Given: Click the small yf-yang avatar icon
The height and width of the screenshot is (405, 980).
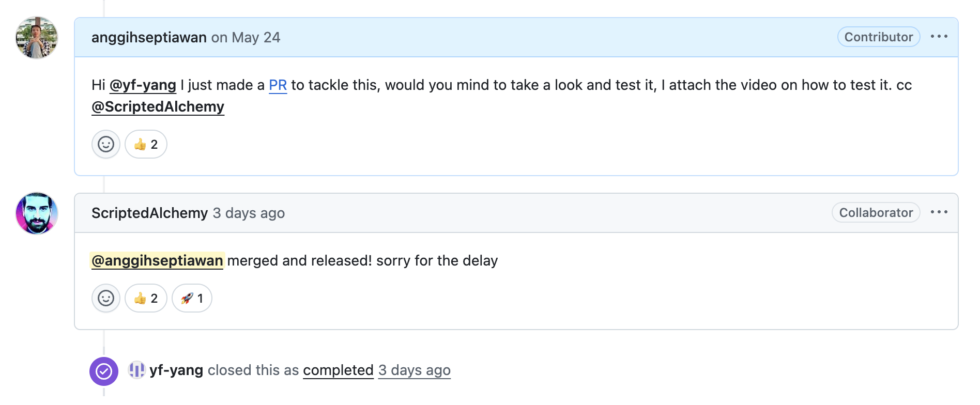Looking at the screenshot, I should coord(137,370).
